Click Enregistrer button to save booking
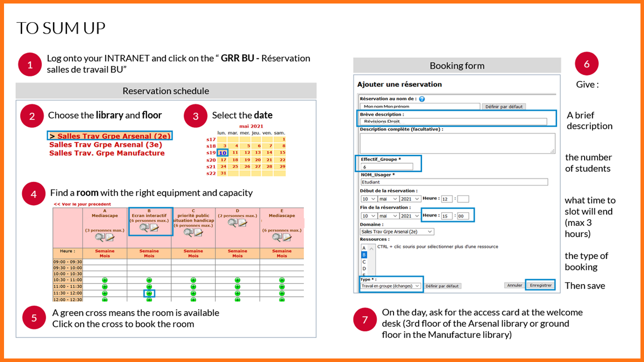Image resolution: width=644 pixels, height=362 pixels. click(x=541, y=285)
